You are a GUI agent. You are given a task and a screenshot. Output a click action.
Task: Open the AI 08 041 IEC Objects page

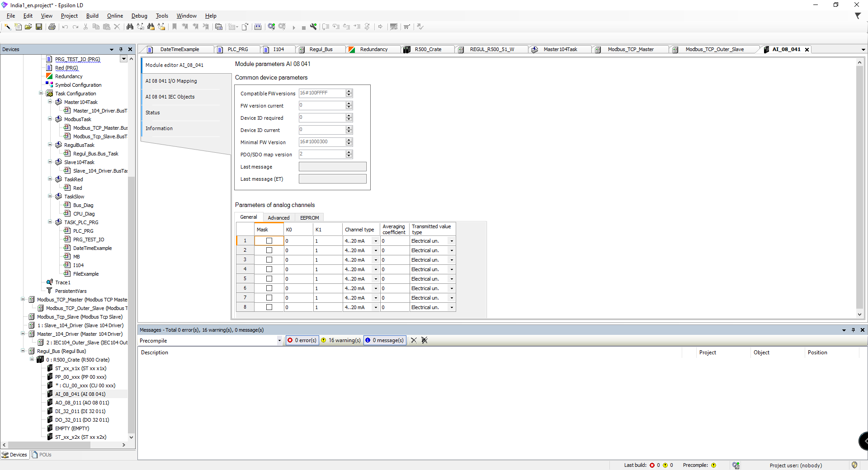(x=170, y=96)
